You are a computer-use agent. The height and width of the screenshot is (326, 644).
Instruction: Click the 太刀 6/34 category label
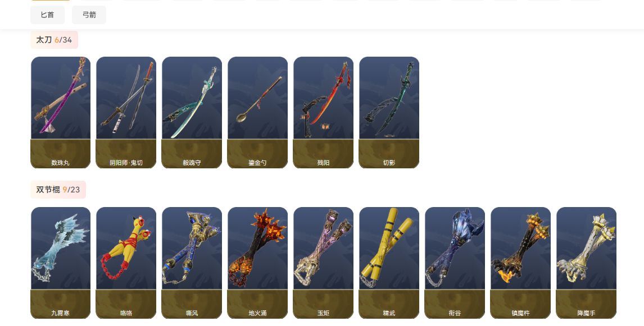point(54,40)
